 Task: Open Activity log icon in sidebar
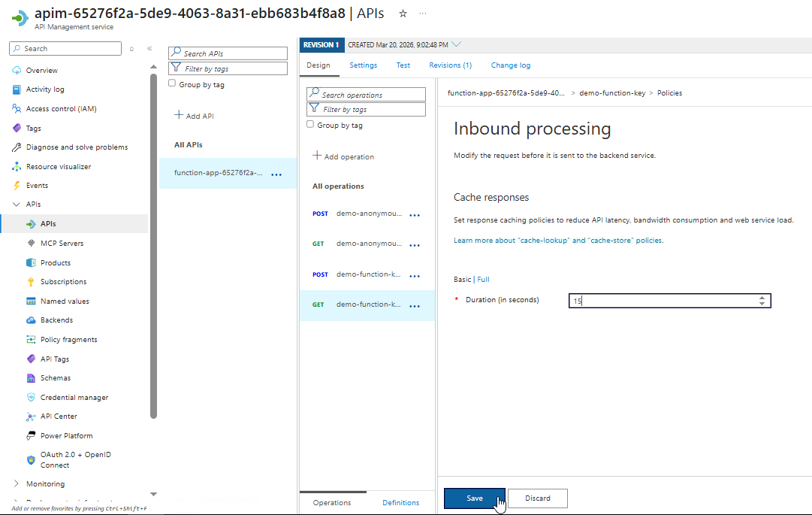point(17,89)
